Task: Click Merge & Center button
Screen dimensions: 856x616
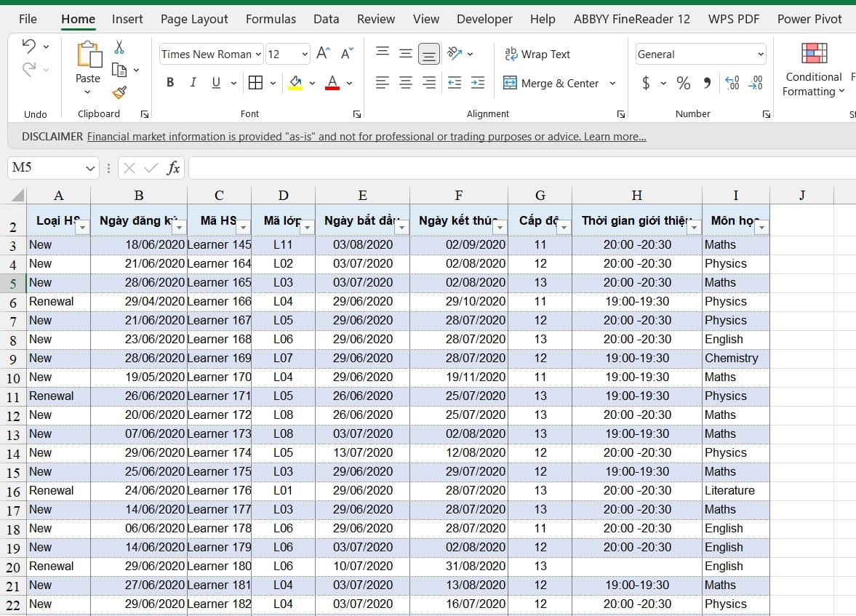Action: tap(551, 83)
